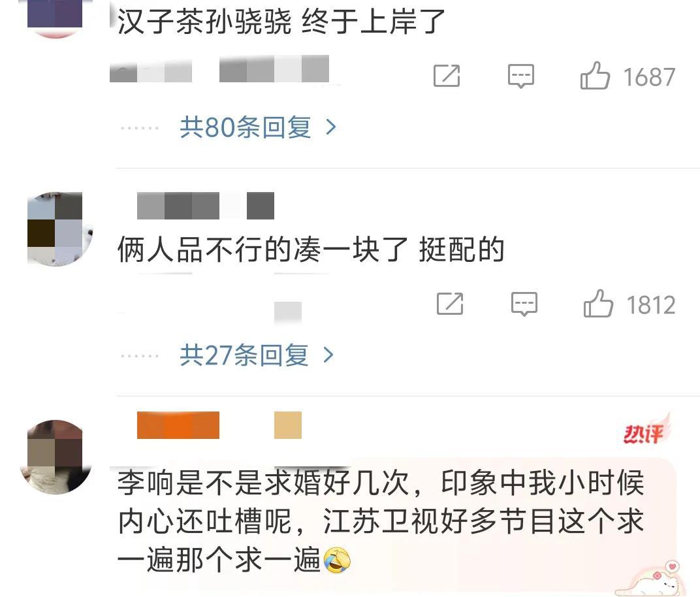Tap the chevron after 共80条回复

click(x=331, y=127)
